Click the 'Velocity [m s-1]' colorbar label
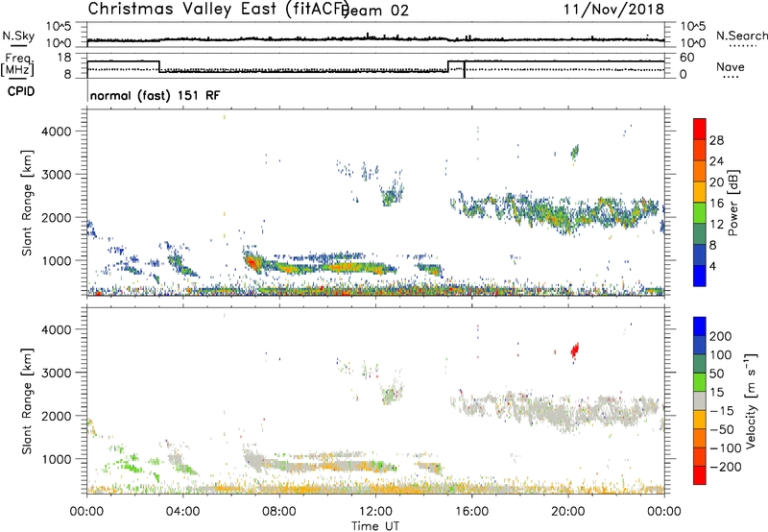768x532 pixels. (751, 400)
